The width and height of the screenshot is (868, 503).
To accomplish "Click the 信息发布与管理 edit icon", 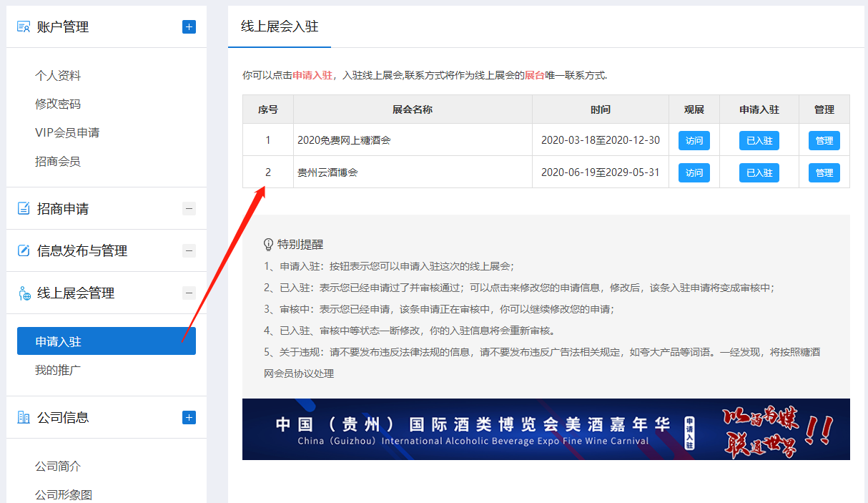I will (24, 251).
